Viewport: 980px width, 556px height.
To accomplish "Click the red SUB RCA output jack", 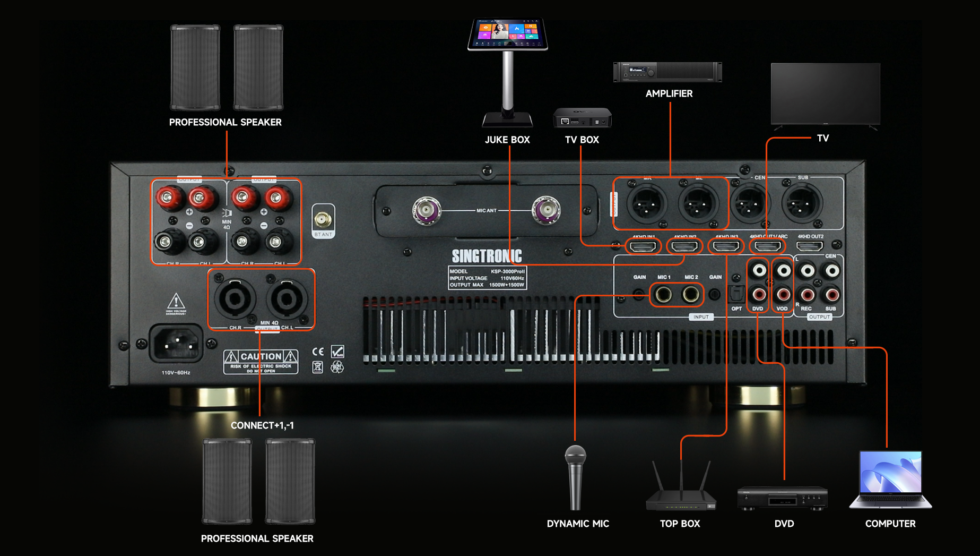I will point(832,294).
